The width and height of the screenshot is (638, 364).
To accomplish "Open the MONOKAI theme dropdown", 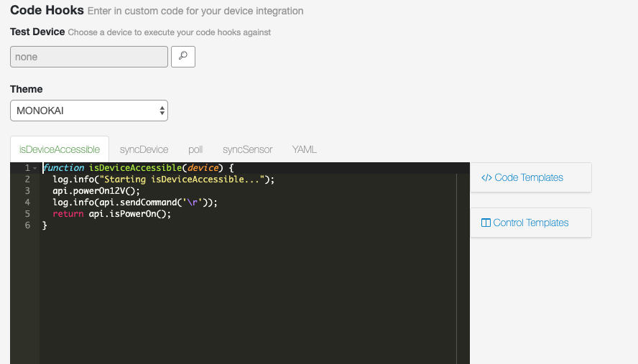I will tap(89, 111).
